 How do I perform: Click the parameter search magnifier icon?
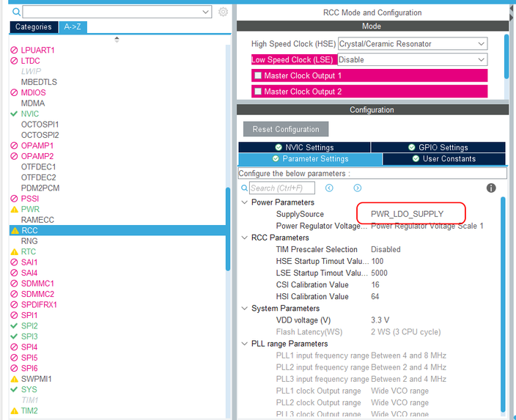pyautogui.click(x=245, y=188)
